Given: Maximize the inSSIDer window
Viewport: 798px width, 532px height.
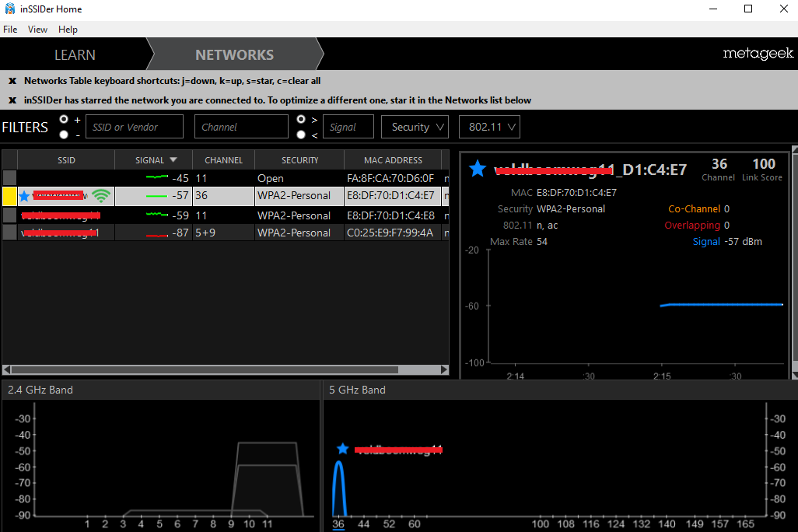Looking at the screenshot, I should 748,9.
